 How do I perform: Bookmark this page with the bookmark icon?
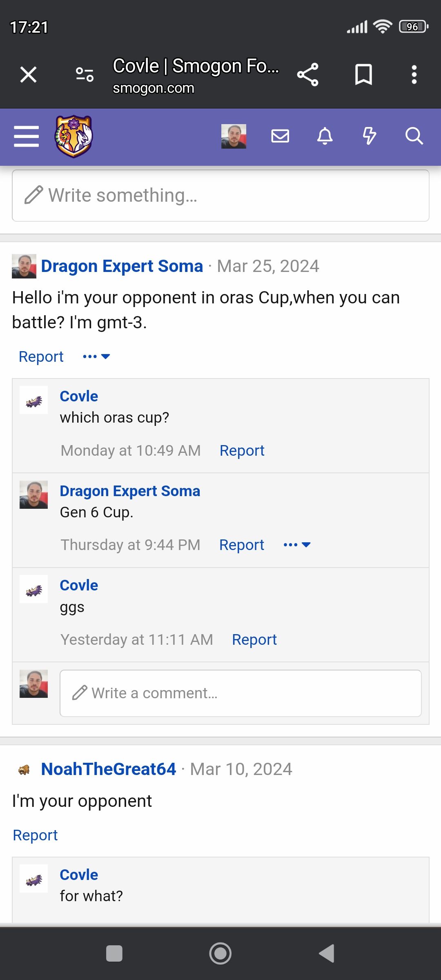click(363, 74)
